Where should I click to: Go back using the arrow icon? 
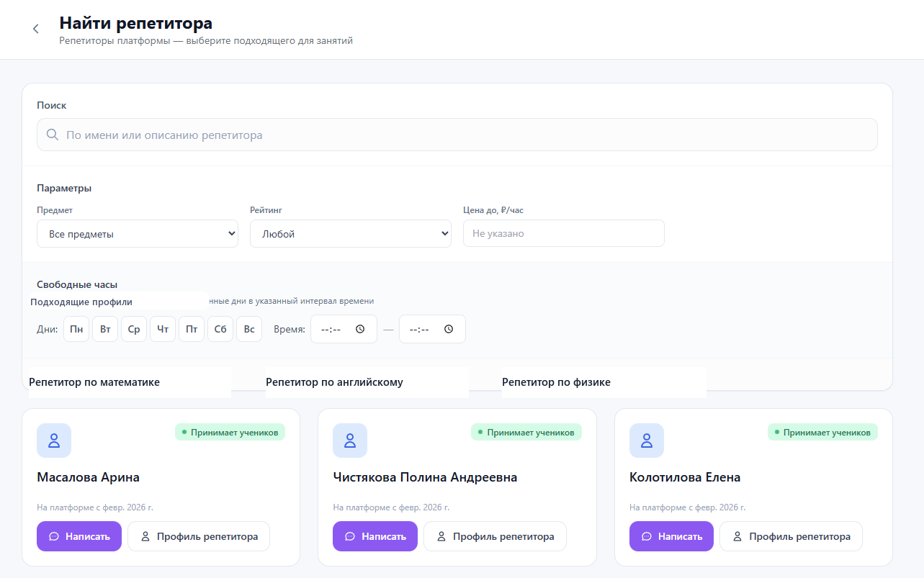click(x=35, y=29)
